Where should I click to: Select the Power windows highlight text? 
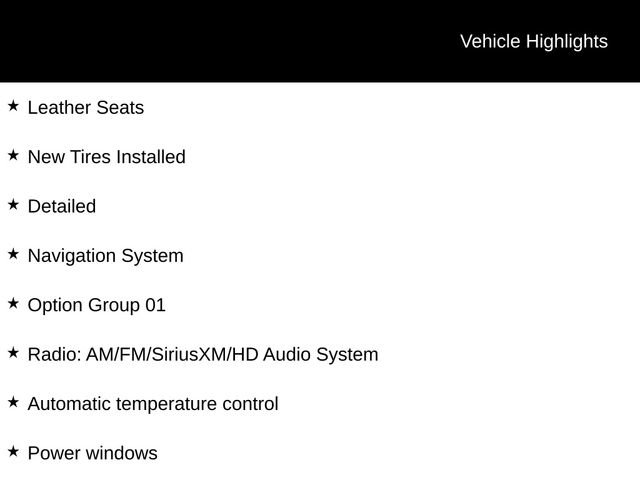click(x=92, y=453)
